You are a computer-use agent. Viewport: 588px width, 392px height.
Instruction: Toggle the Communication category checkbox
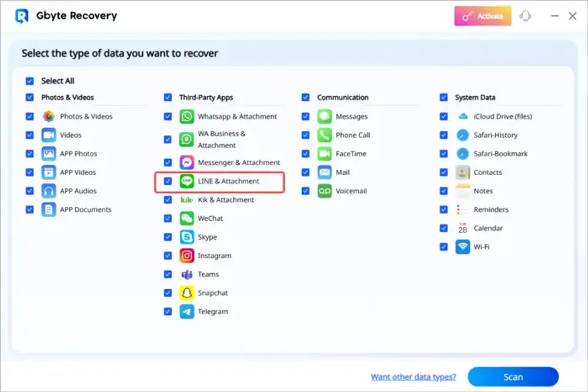click(306, 98)
